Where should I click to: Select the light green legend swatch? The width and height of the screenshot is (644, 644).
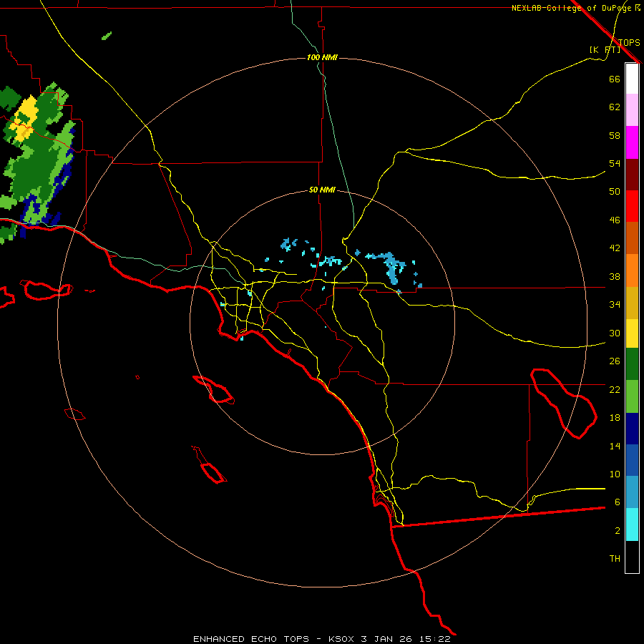(x=632, y=396)
